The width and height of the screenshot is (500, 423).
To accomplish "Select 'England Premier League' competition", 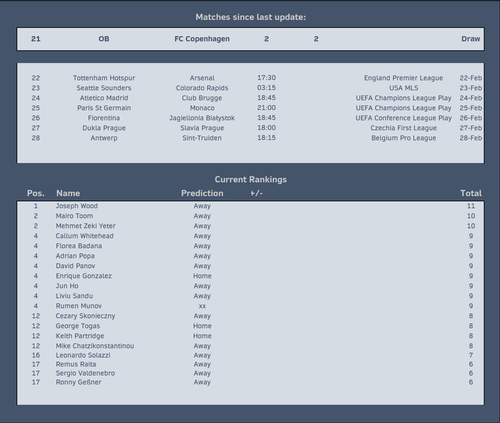I will point(404,78).
